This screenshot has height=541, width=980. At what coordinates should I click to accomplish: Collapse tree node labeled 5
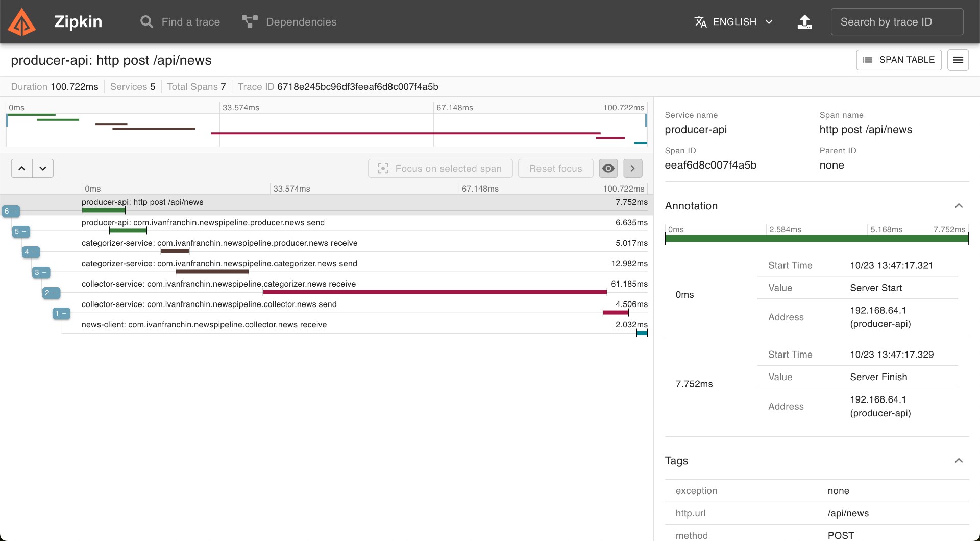[x=21, y=231]
